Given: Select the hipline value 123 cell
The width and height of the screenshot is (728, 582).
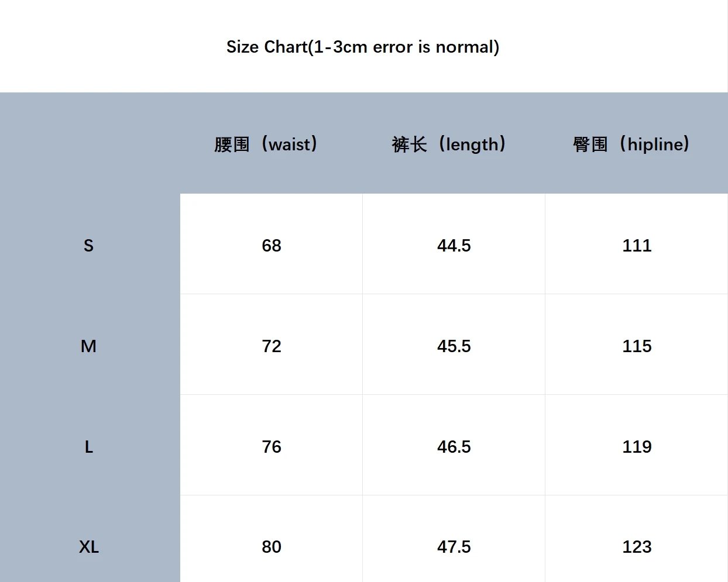Looking at the screenshot, I should coord(637,539).
